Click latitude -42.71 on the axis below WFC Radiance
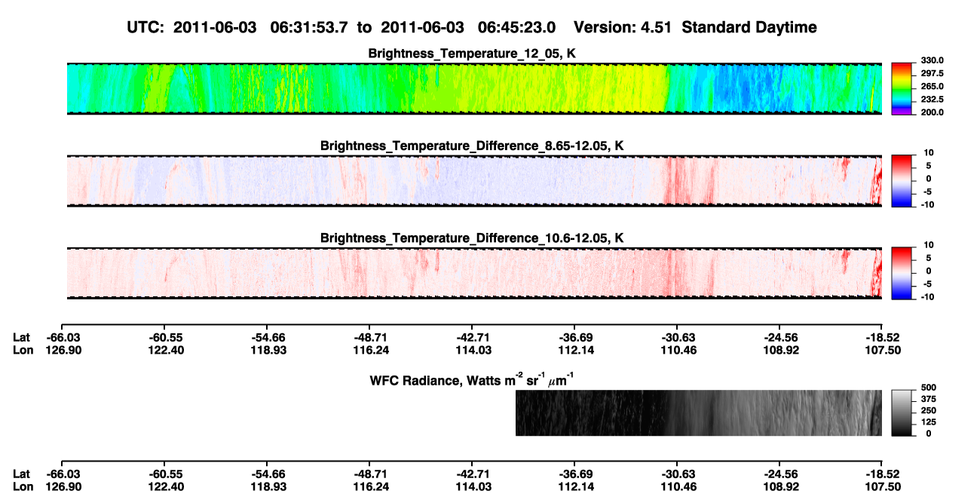The width and height of the screenshot is (980, 503). pos(473,474)
